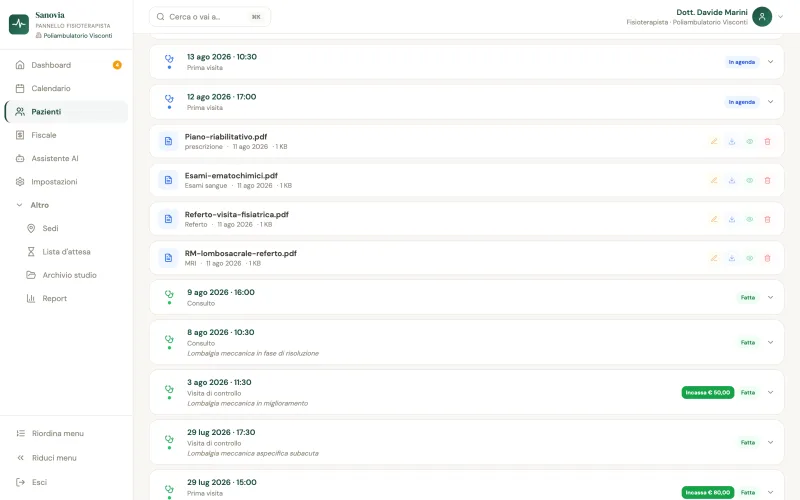Image resolution: width=800 pixels, height=500 pixels.
Task: Open Fiscale in the sidebar
Action: coord(66,135)
